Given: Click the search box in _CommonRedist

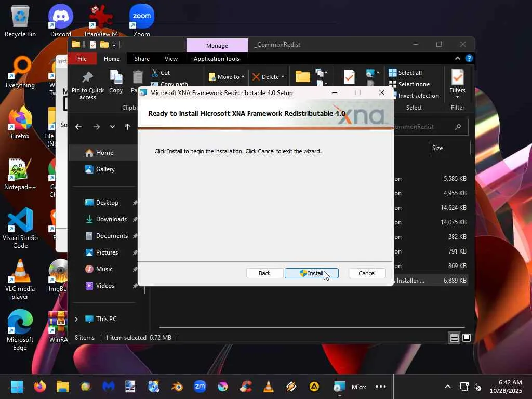Looking at the screenshot, I should pyautogui.click(x=431, y=127).
